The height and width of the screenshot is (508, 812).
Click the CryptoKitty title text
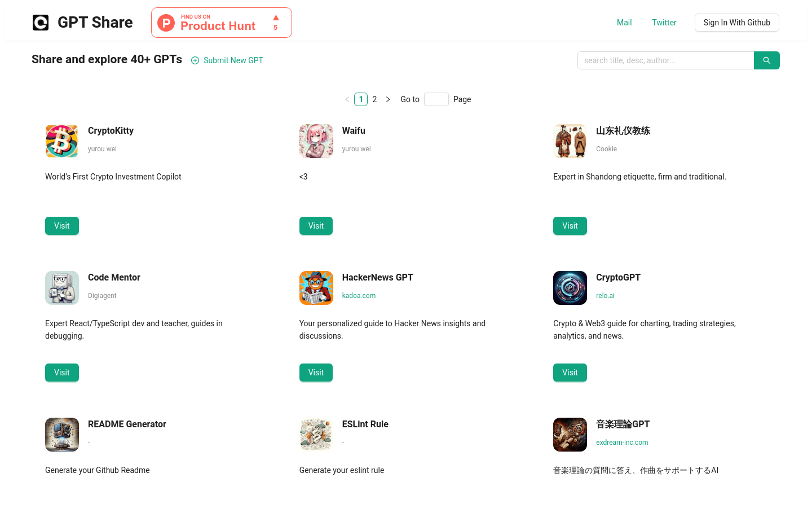pos(111,131)
